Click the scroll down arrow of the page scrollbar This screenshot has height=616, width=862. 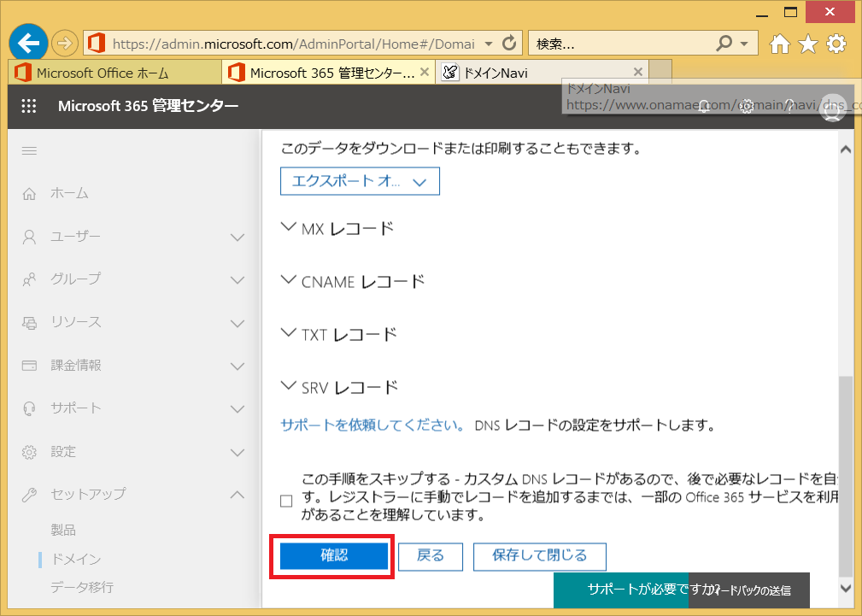tap(846, 588)
